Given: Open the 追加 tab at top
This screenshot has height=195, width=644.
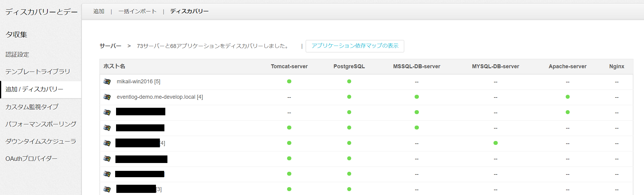Looking at the screenshot, I should click(x=99, y=11).
